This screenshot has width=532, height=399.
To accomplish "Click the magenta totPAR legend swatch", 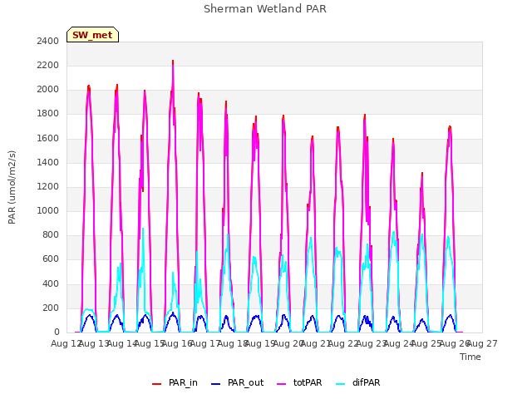I will click(281, 384).
